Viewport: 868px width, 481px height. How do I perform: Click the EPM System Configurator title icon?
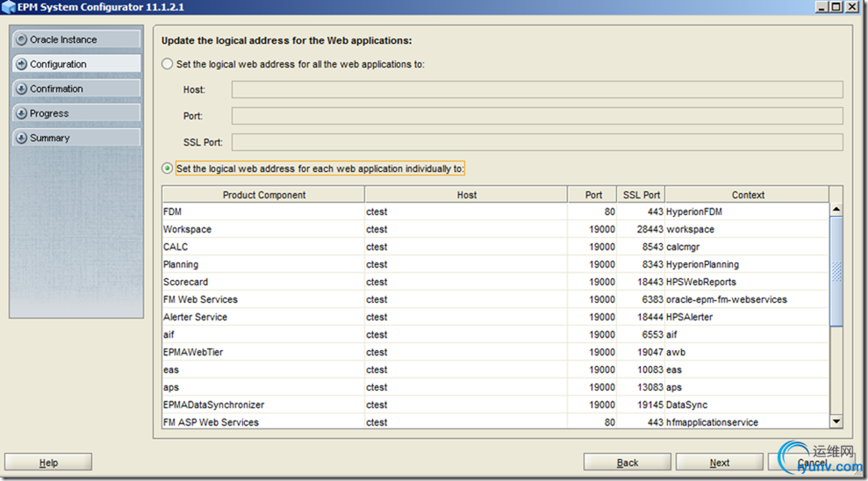click(8, 7)
